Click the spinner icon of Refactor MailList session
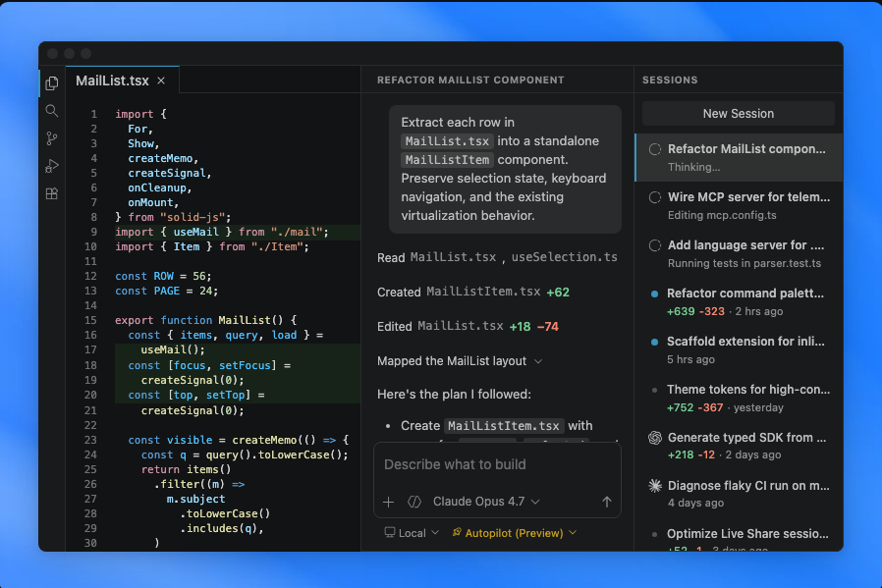882x588 pixels. click(655, 149)
